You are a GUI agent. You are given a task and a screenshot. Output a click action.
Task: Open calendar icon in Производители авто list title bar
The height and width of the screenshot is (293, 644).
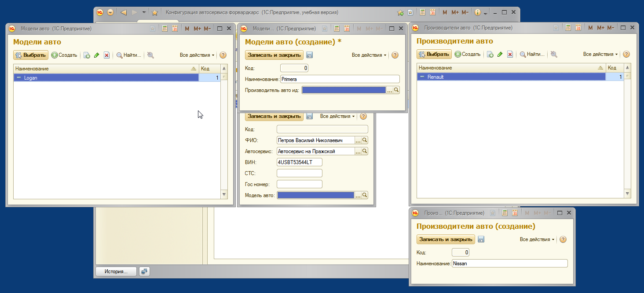[x=578, y=28]
